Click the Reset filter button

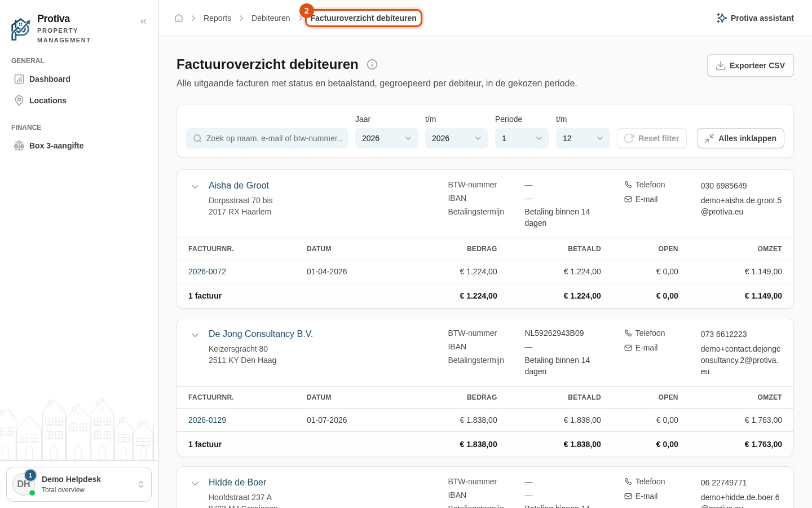coord(652,138)
